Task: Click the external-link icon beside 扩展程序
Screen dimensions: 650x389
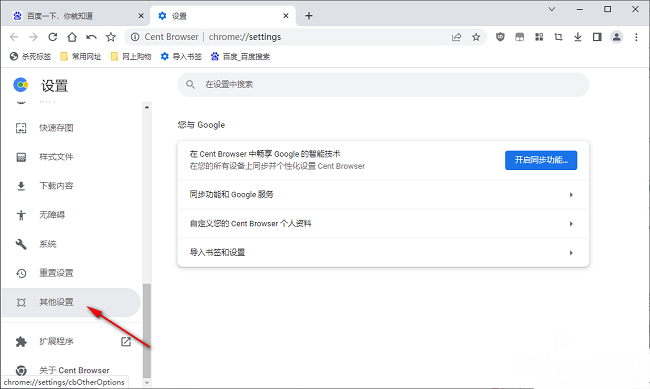Action: click(x=126, y=341)
